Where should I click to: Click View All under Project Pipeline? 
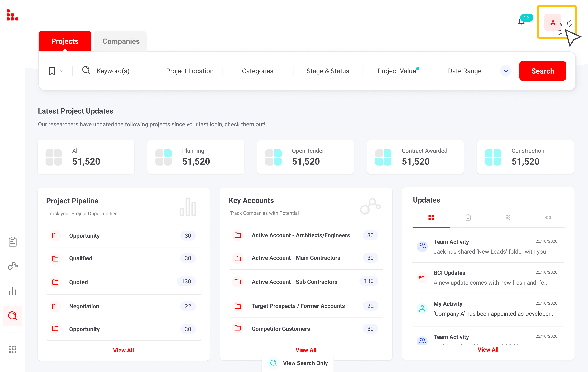[x=123, y=350]
